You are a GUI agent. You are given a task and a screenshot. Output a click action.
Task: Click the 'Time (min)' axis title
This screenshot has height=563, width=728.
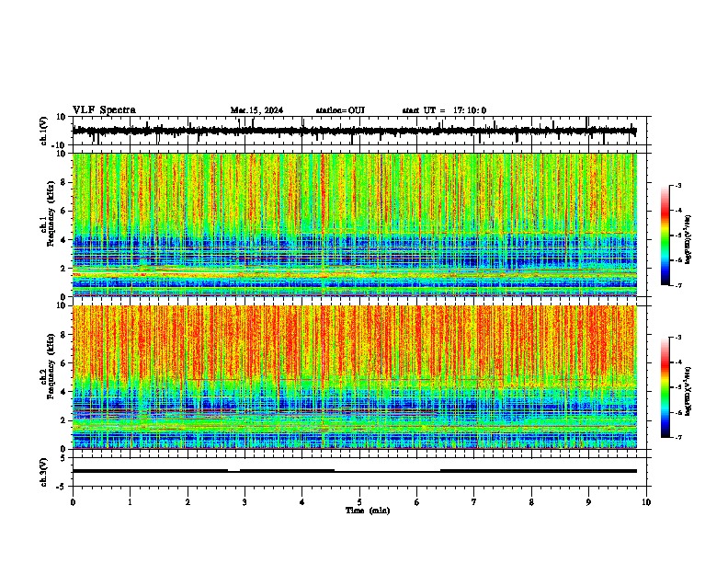(x=368, y=511)
